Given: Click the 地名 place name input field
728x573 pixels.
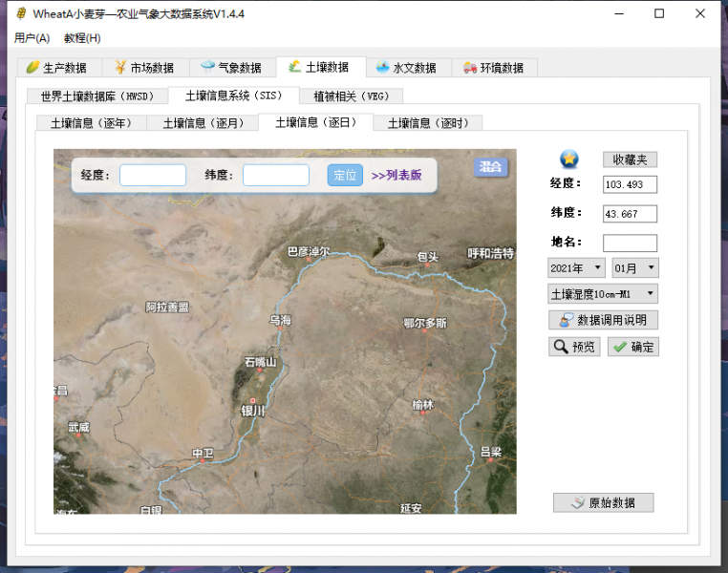Looking at the screenshot, I should tap(630, 243).
